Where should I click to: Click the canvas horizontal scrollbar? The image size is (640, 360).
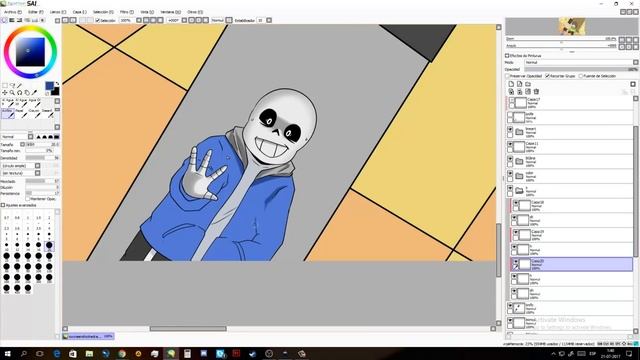tap(188, 329)
